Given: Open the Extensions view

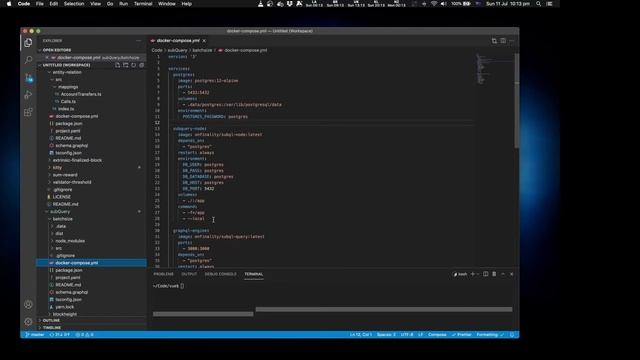Looking at the screenshot, I should tap(28, 112).
